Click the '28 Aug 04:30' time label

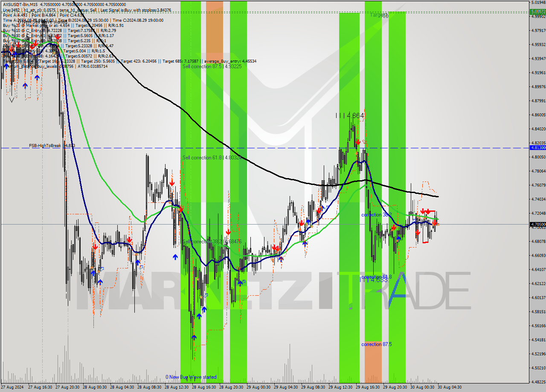(122, 387)
